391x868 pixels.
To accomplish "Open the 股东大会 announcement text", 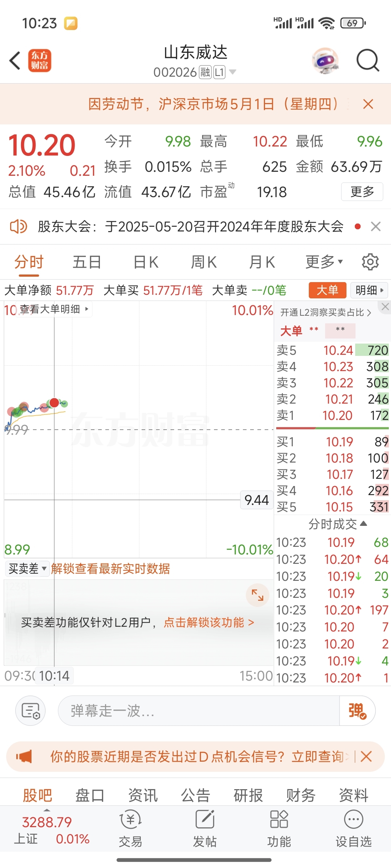I will 191,227.
